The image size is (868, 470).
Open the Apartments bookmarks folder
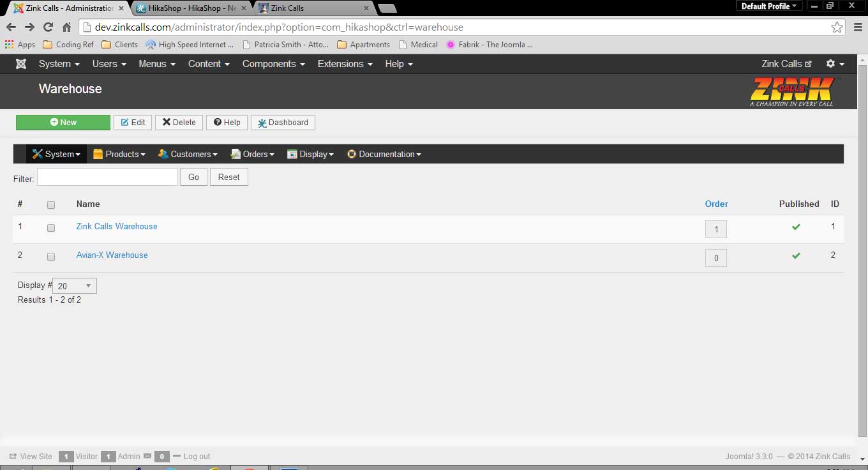363,45
